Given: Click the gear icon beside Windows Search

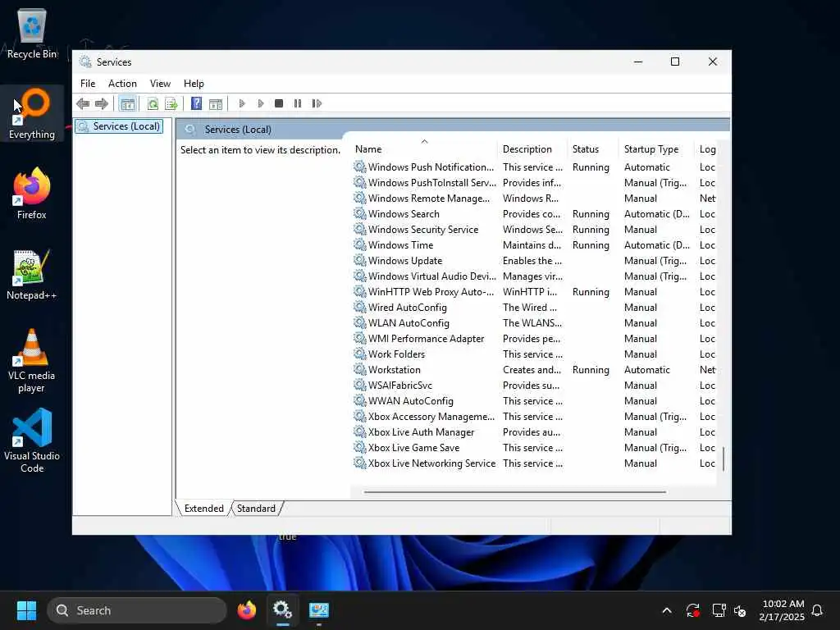Looking at the screenshot, I should tap(360, 214).
